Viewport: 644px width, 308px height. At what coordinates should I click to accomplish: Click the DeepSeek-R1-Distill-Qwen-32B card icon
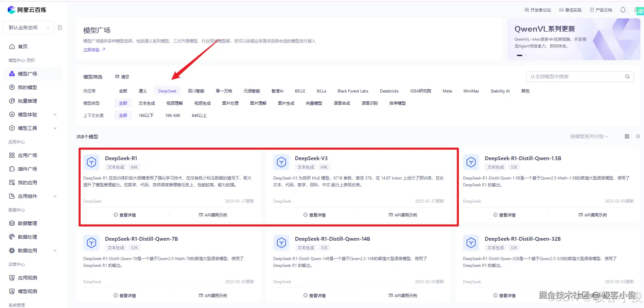471,243
